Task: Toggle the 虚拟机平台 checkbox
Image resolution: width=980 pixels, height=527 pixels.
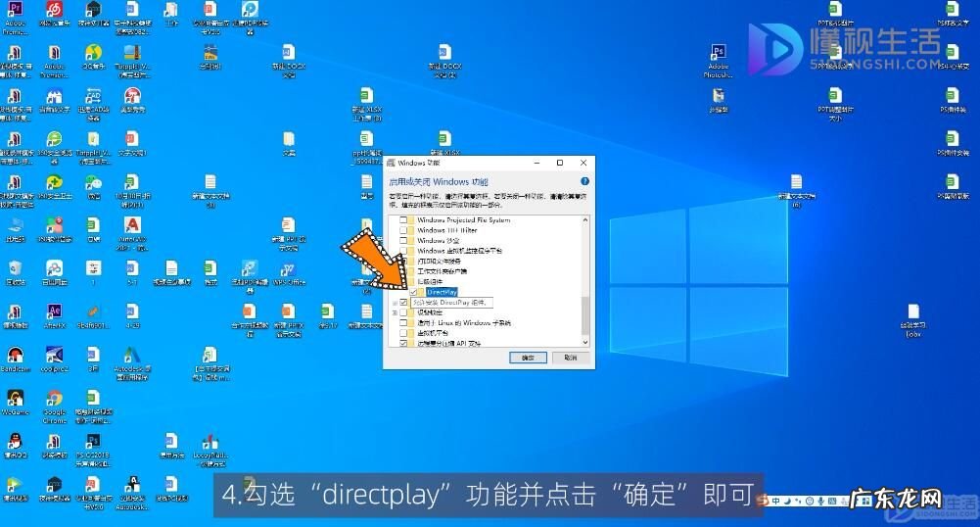Action: (403, 333)
